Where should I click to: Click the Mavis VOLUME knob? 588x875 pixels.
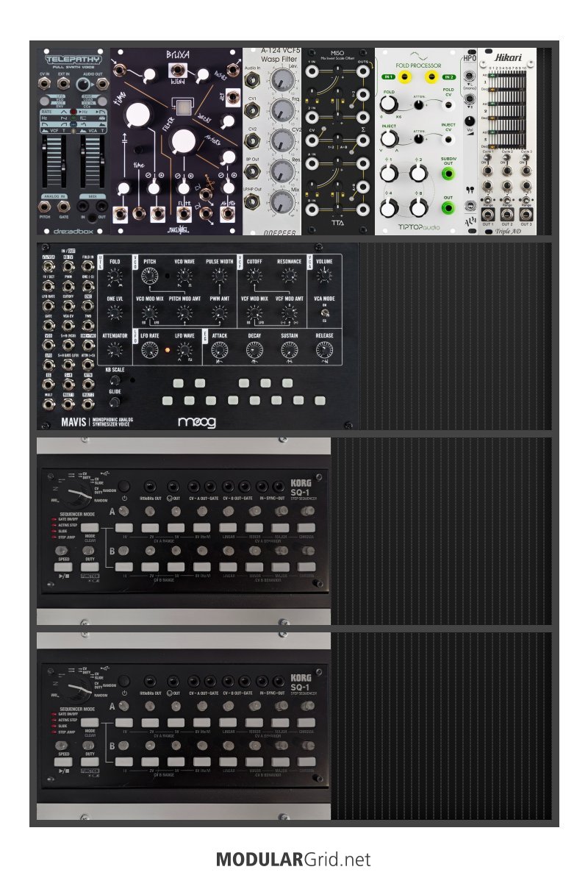[324, 276]
